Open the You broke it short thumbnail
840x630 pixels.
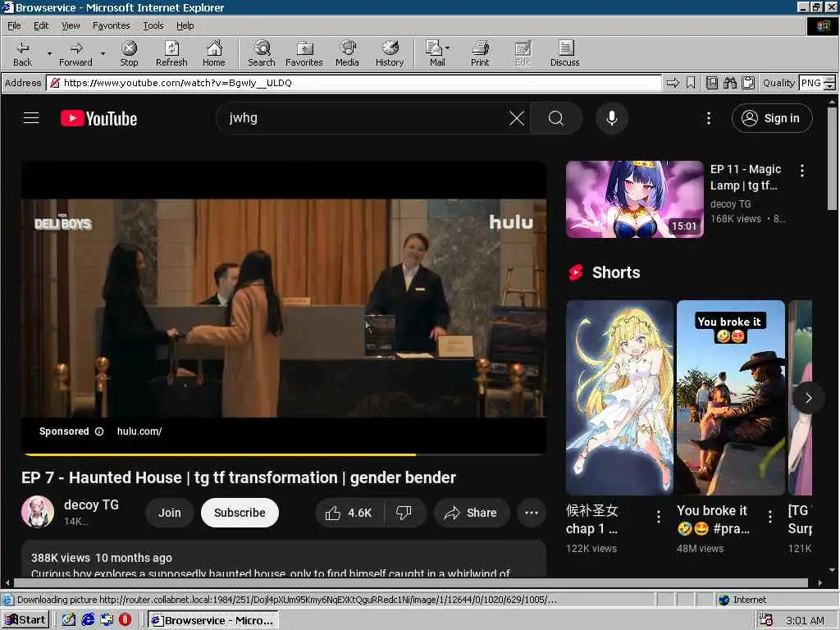(x=731, y=398)
